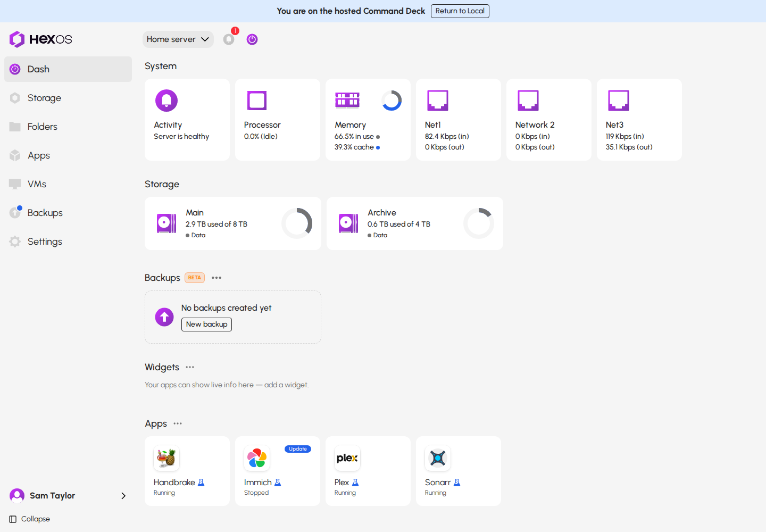Click the Main pool drive icon
766x532 pixels.
tap(166, 223)
